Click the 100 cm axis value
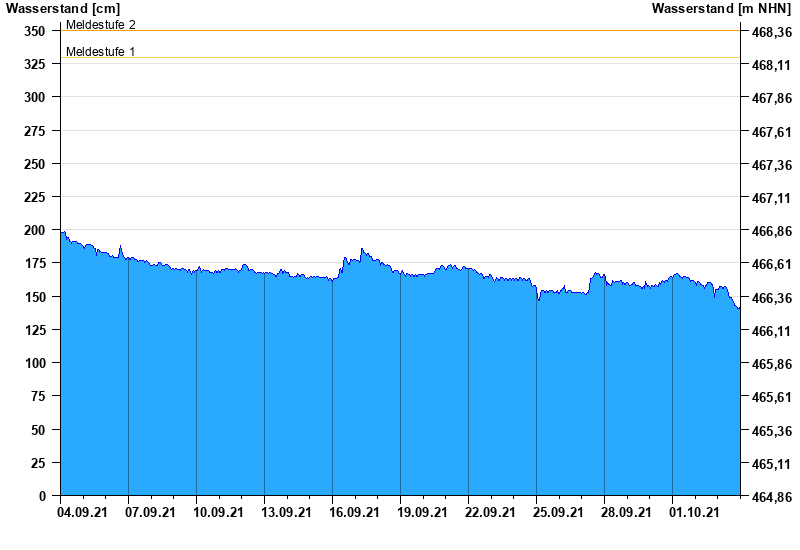The height and width of the screenshot is (550, 800). point(35,363)
